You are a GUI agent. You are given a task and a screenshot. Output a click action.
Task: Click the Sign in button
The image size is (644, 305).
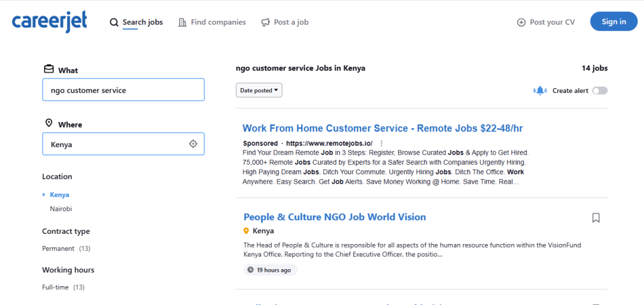pos(614,21)
